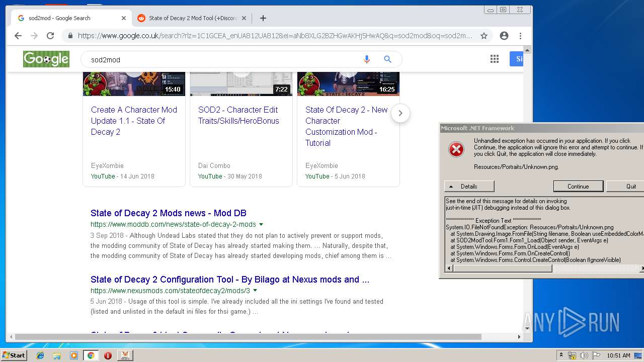
Task: Click the page scroll-up arrow
Action: pos(527,50)
